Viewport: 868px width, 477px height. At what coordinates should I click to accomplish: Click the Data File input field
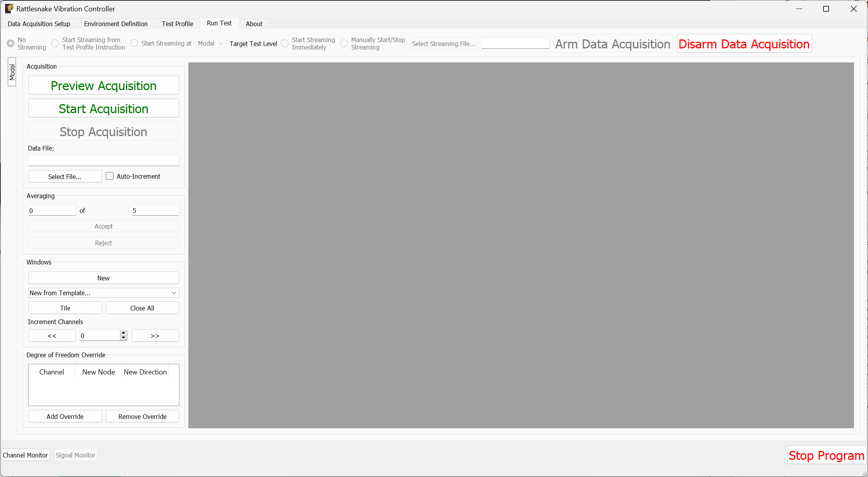click(x=103, y=160)
